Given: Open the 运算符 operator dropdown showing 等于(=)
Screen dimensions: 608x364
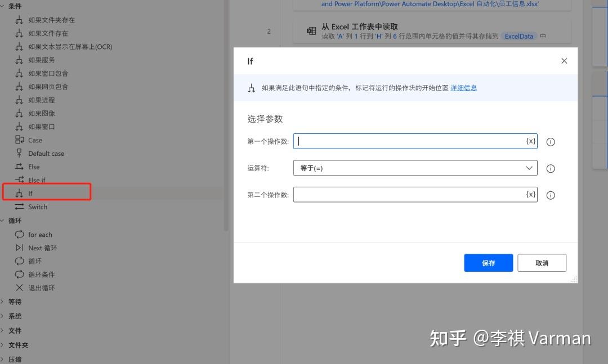Looking at the screenshot, I should (415, 168).
